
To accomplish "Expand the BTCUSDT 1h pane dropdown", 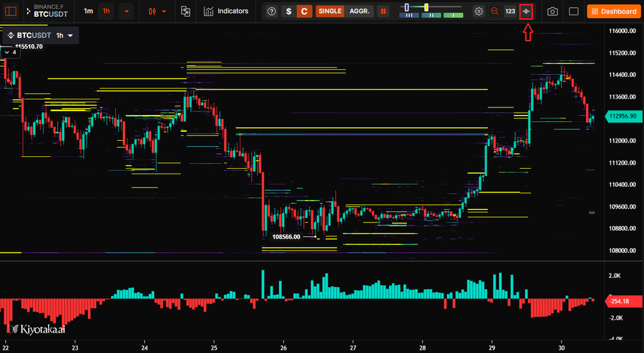I will pyautogui.click(x=71, y=36).
